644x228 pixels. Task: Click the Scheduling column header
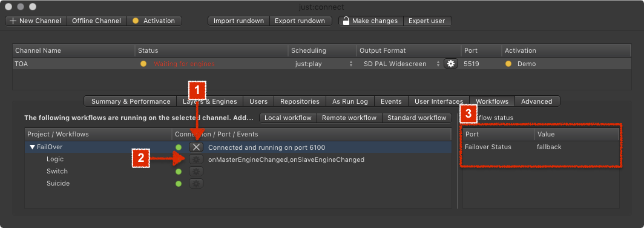323,50
